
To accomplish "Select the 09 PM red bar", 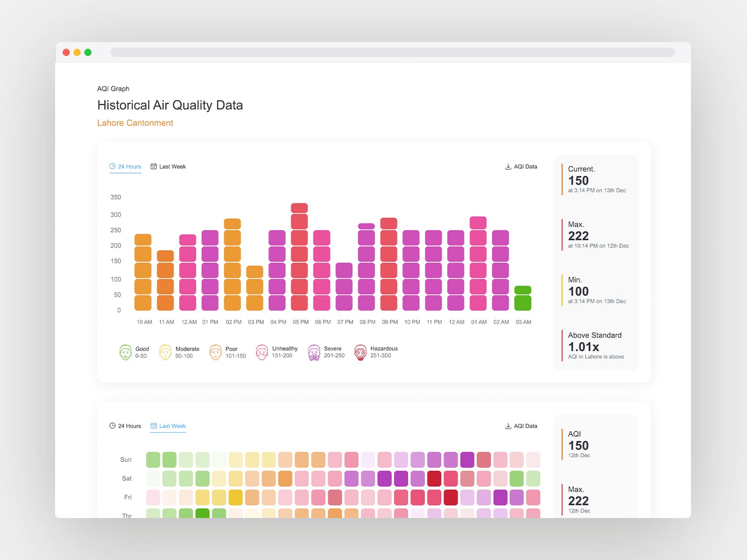I will [388, 264].
